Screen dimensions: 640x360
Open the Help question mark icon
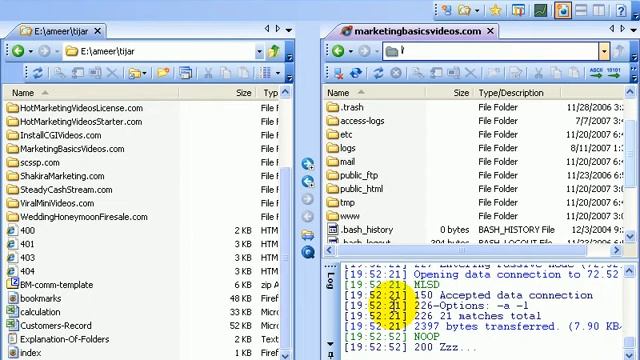tap(621, 10)
